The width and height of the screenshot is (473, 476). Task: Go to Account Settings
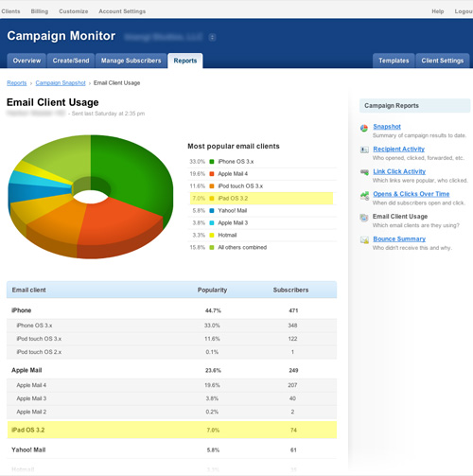click(122, 11)
